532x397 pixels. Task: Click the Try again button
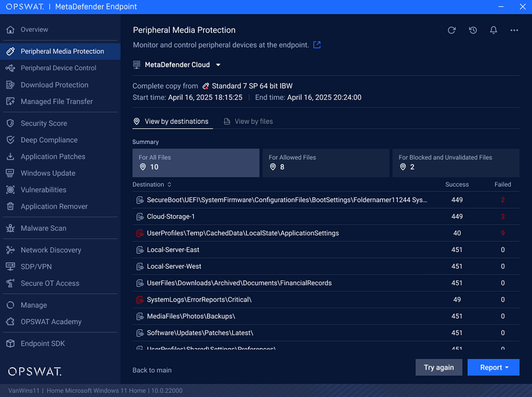coord(439,367)
